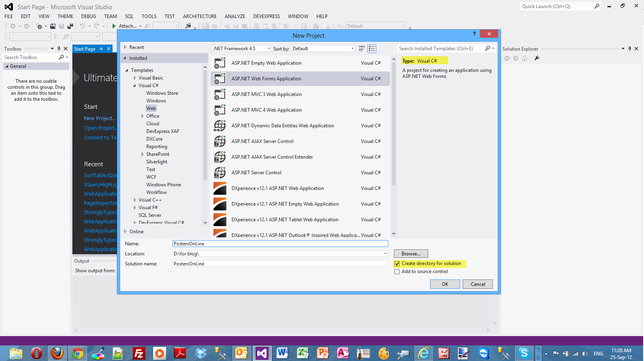Collapse the General group in Toolbox

[x=7, y=66]
